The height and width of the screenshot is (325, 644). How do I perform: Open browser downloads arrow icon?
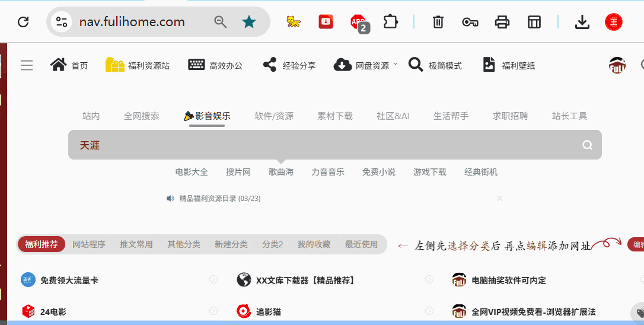pyautogui.click(x=582, y=22)
